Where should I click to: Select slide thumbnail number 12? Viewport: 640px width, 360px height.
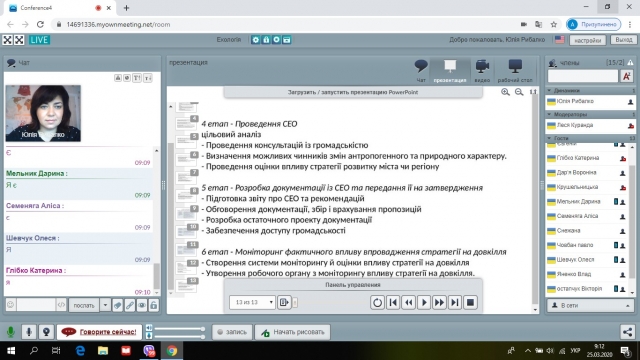tap(187, 267)
